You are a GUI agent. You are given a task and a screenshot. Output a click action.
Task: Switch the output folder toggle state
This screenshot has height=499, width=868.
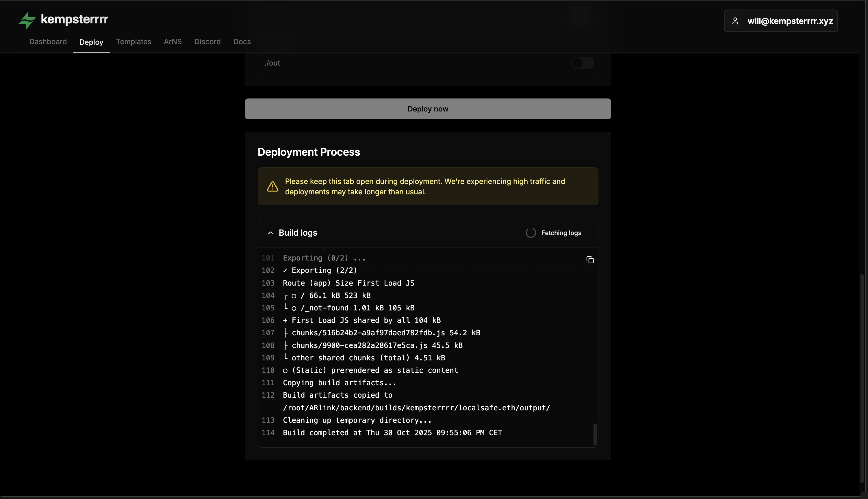pos(582,63)
